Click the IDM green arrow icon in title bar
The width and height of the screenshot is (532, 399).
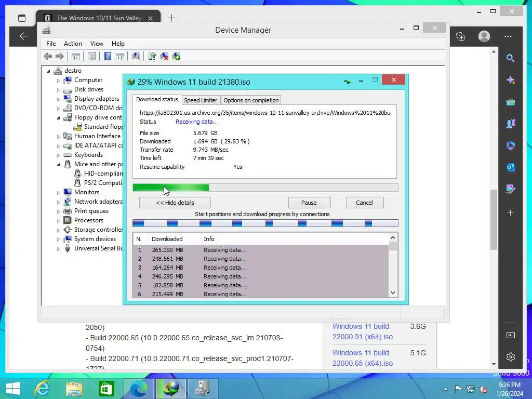(x=347, y=82)
